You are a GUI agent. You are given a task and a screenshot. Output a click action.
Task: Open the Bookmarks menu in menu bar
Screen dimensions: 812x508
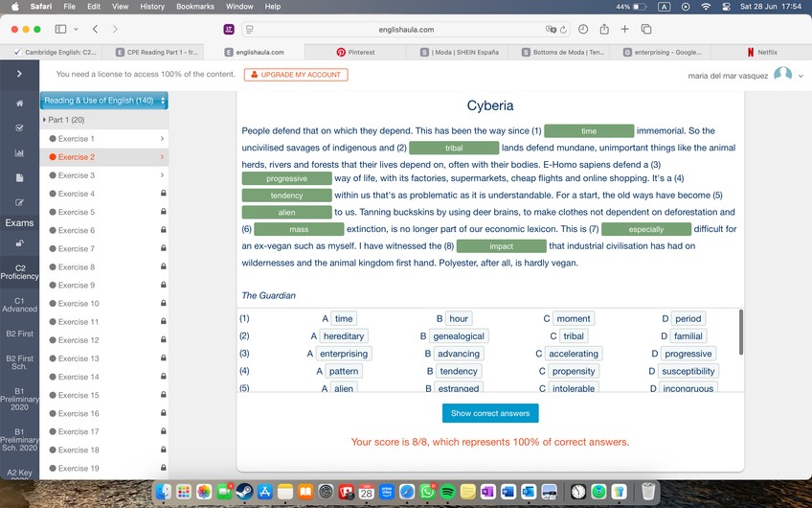pyautogui.click(x=195, y=7)
